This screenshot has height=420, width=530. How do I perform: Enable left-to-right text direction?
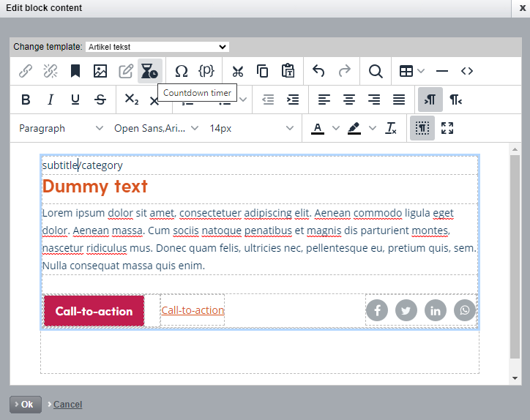click(430, 100)
